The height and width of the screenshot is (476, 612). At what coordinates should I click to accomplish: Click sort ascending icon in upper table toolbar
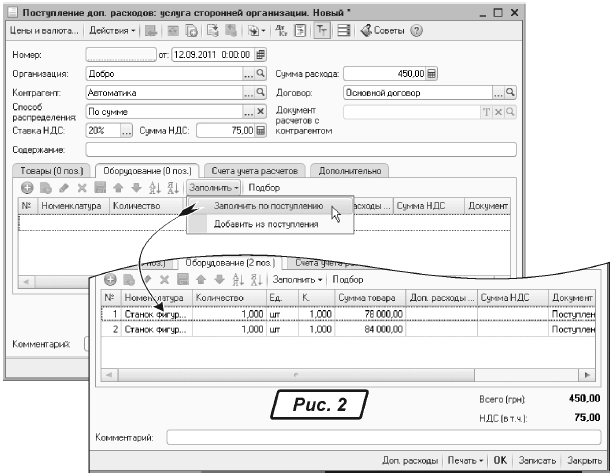pyautogui.click(x=153, y=187)
